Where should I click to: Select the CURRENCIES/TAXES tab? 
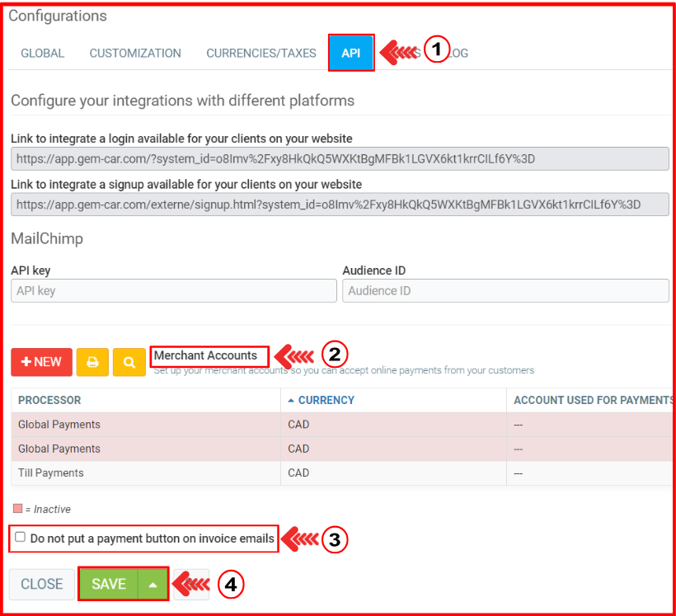coord(261,53)
